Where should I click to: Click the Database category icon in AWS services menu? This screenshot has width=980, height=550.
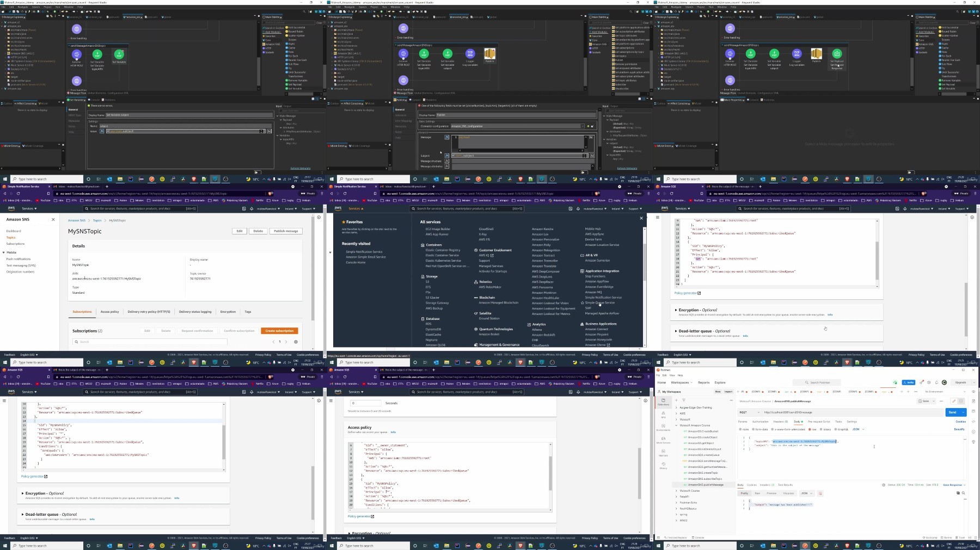[x=422, y=319]
